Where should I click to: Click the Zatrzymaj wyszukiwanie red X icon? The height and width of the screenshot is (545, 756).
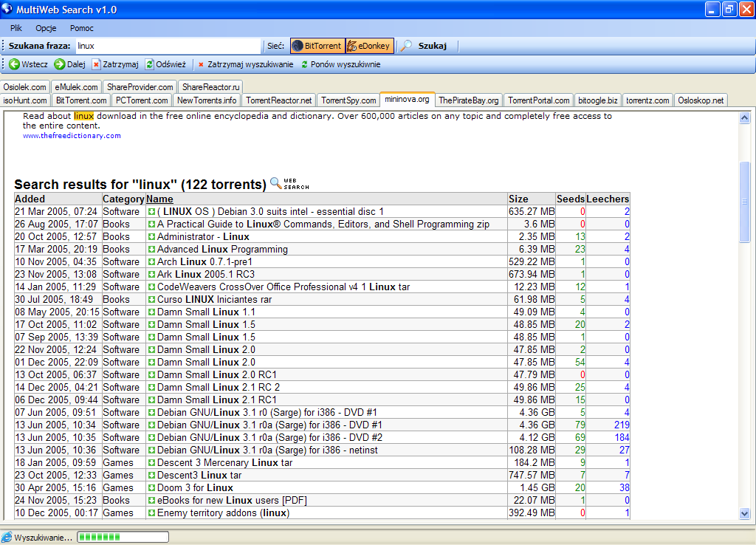(x=201, y=65)
